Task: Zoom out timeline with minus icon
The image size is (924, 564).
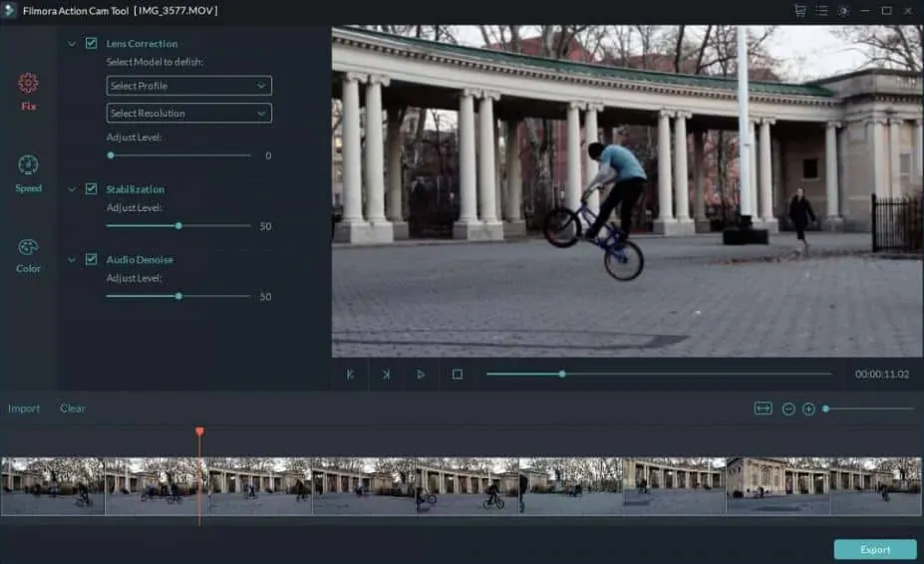Action: click(788, 409)
